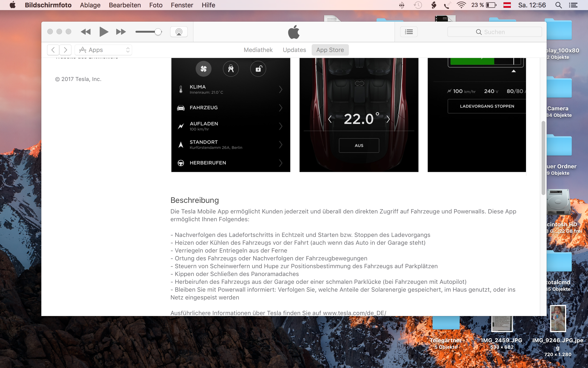The width and height of the screenshot is (588, 368).
Task: Click the Beschreibung heading
Action: [195, 200]
